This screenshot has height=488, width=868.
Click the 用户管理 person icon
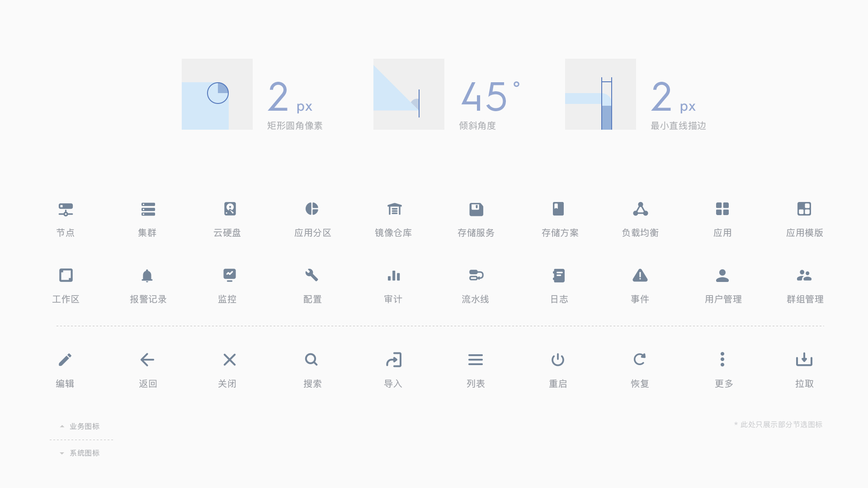[x=722, y=275]
